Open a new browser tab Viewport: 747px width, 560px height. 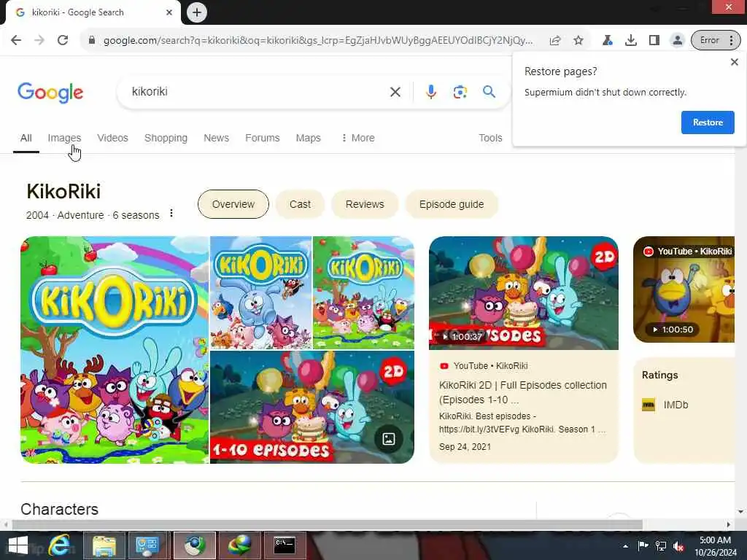197,12
